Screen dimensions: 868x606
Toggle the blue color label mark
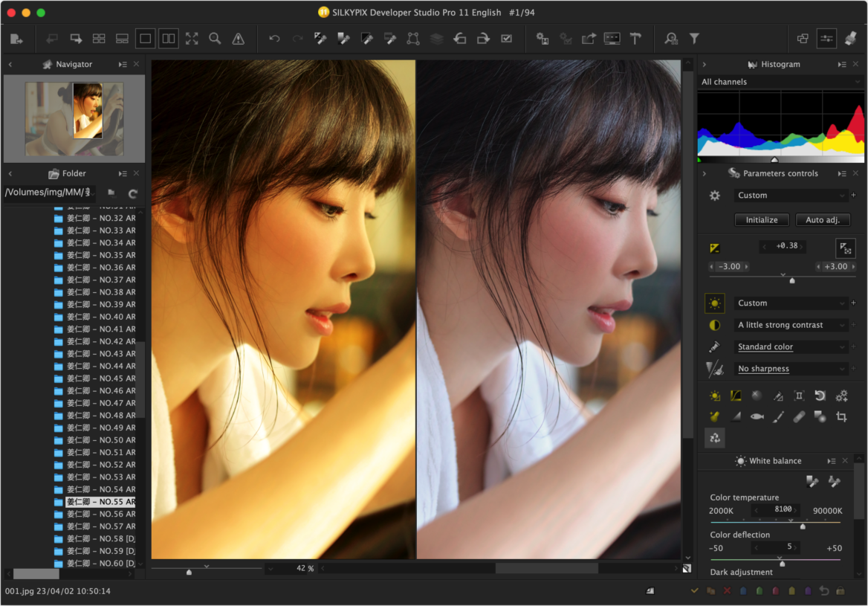coord(743,591)
